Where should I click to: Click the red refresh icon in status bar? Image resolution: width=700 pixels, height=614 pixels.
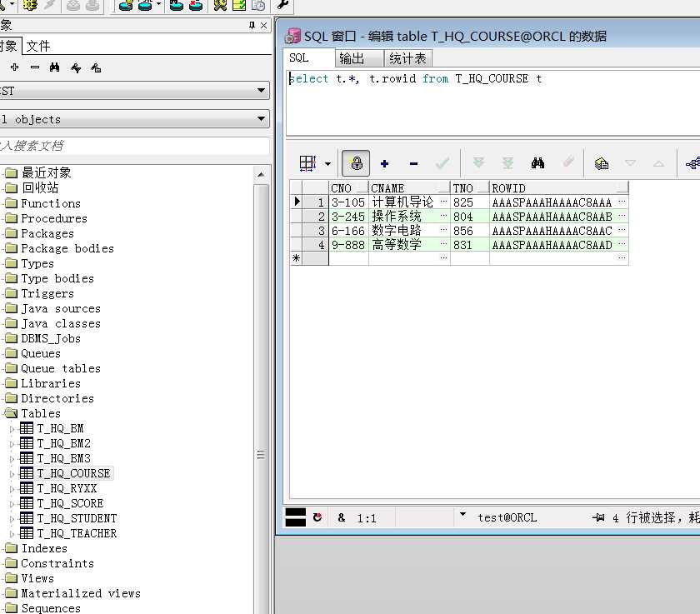[317, 517]
